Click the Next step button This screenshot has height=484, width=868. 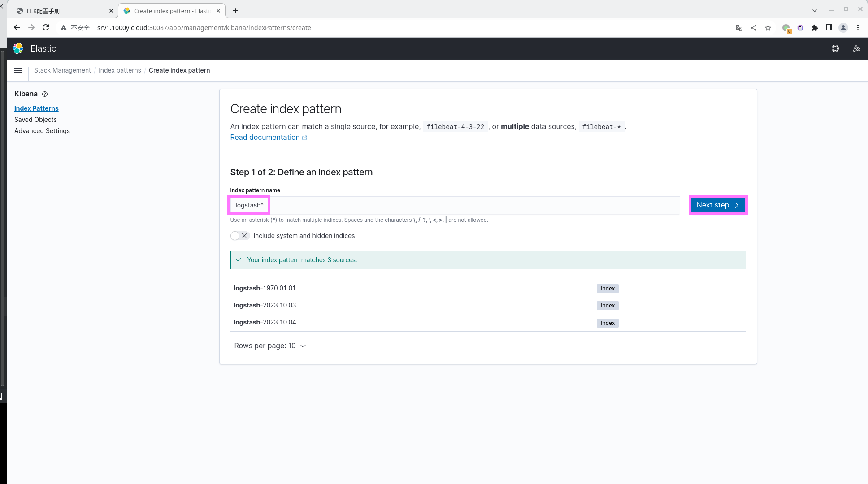[718, 205]
